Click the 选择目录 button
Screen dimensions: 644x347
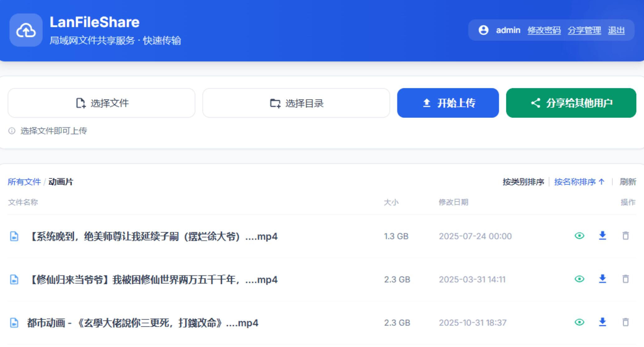(x=296, y=103)
